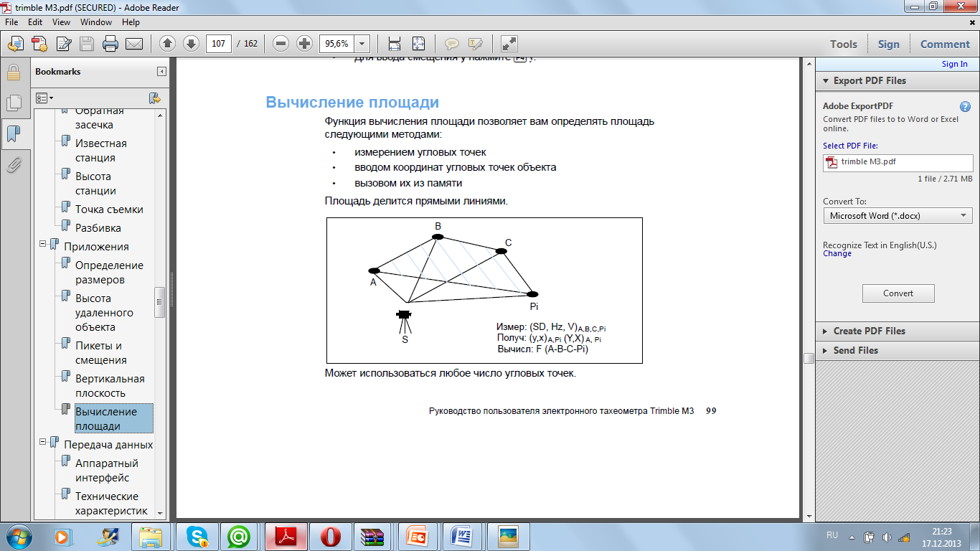This screenshot has width=980, height=551.
Task: Switch to Read Mode with arrows icon
Action: 508,44
